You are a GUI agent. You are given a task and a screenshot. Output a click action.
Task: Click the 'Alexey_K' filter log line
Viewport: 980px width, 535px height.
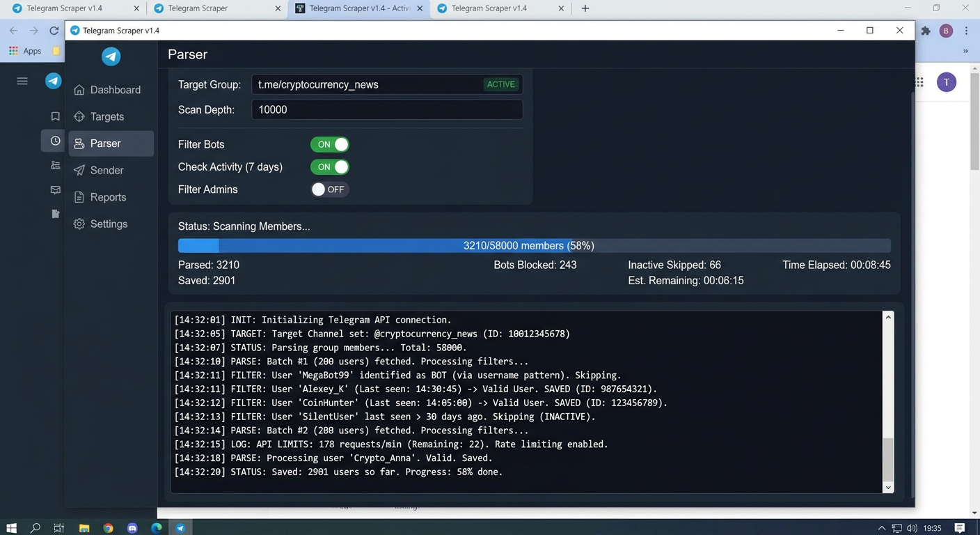click(416, 389)
